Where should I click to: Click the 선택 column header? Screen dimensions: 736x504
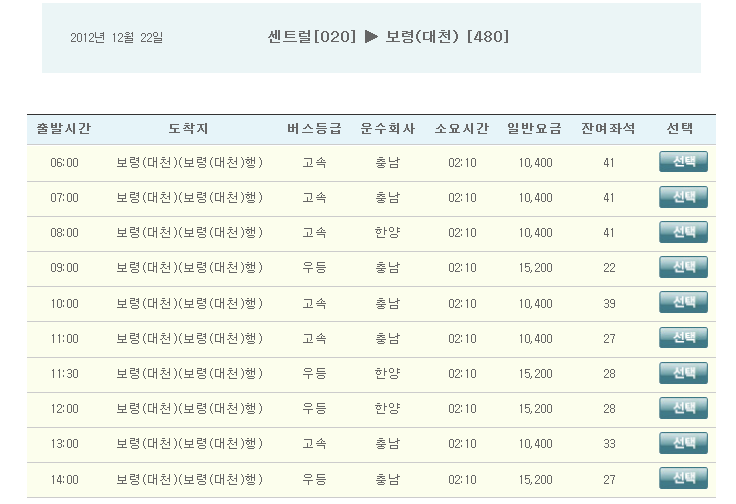(680, 128)
